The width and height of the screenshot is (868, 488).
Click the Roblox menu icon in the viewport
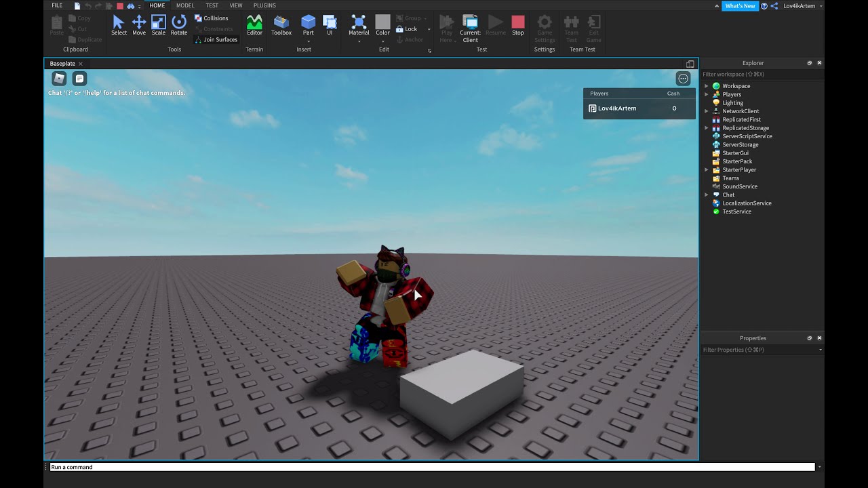59,79
